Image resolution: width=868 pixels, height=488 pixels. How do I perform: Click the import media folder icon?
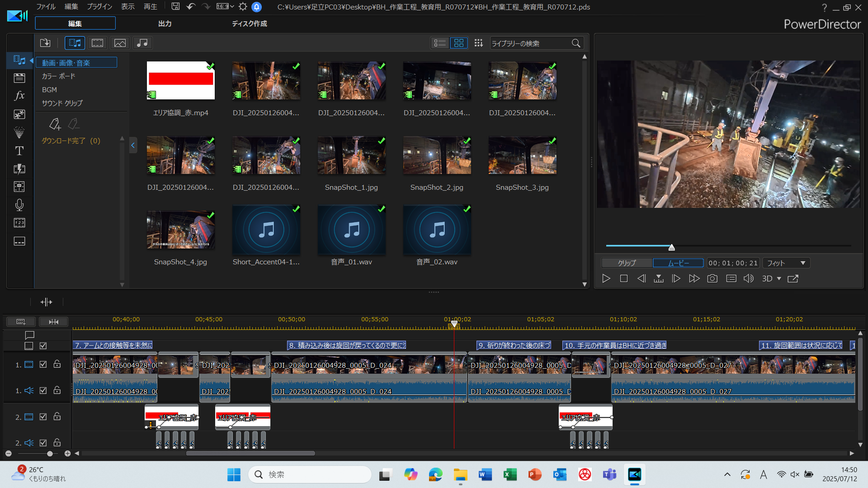point(45,43)
